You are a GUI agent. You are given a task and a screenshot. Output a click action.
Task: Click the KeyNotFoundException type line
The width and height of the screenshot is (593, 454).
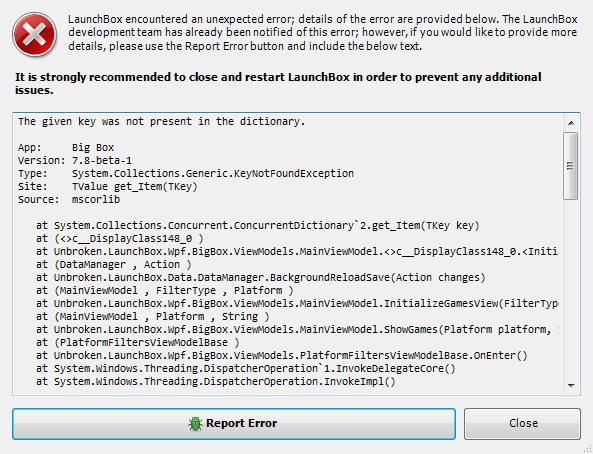(186, 173)
